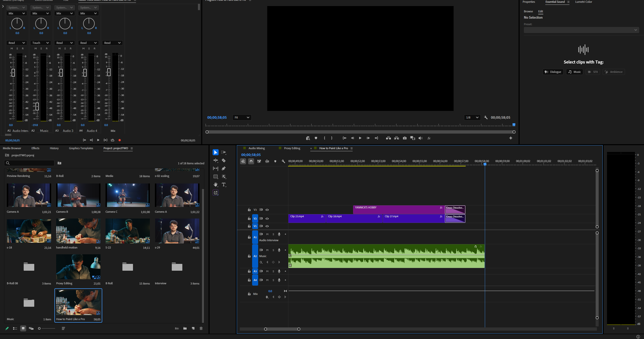Toggle track lock on V1

pyautogui.click(x=249, y=226)
